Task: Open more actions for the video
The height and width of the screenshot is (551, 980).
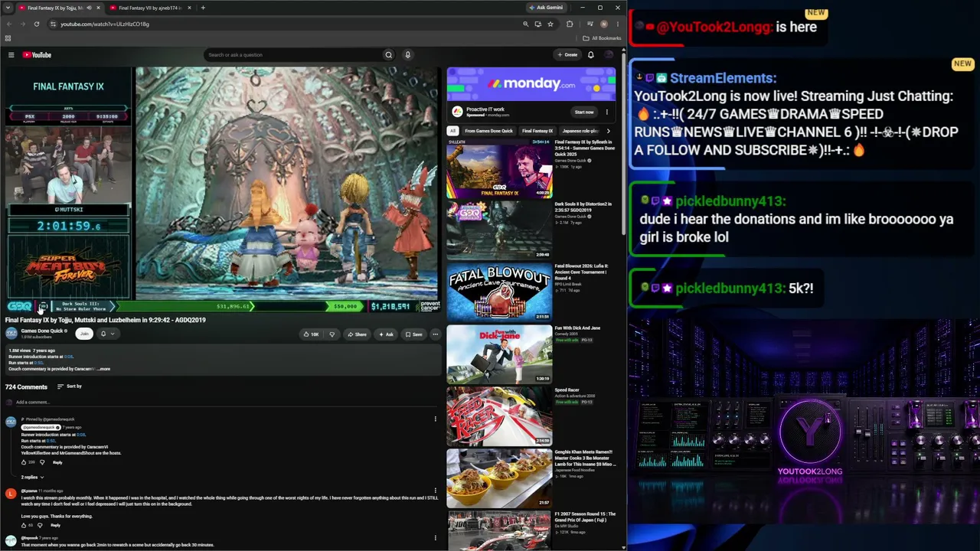Action: pos(435,334)
